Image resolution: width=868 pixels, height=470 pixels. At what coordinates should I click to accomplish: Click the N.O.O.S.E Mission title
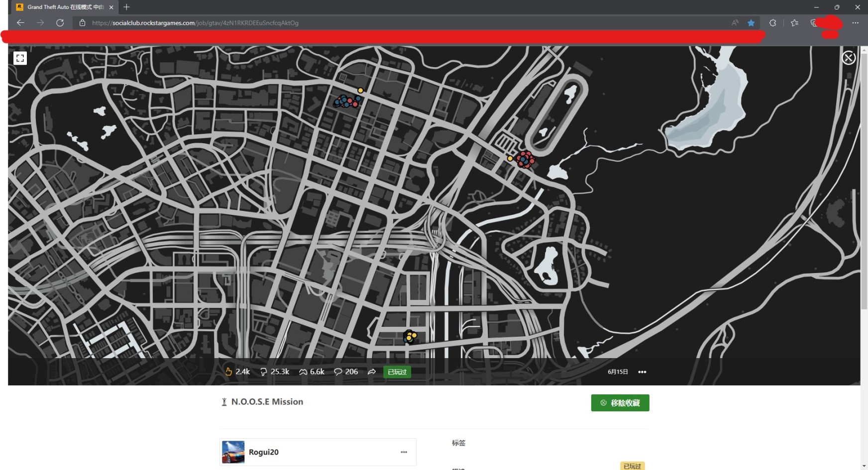(267, 402)
